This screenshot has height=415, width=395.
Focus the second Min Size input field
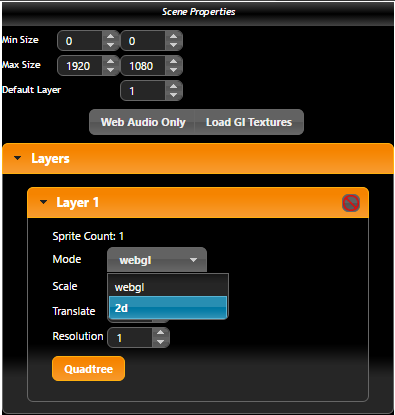tap(143, 41)
